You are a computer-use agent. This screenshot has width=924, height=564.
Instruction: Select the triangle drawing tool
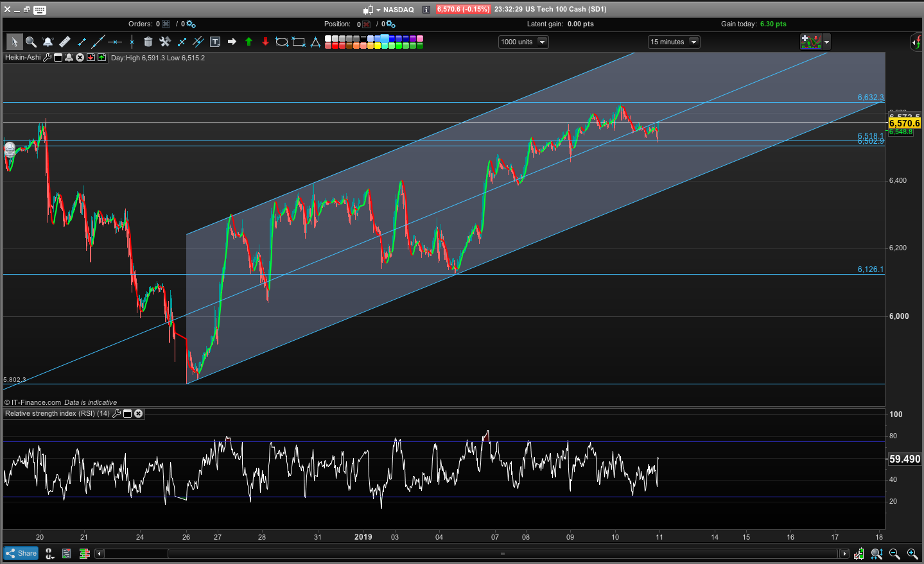(315, 42)
